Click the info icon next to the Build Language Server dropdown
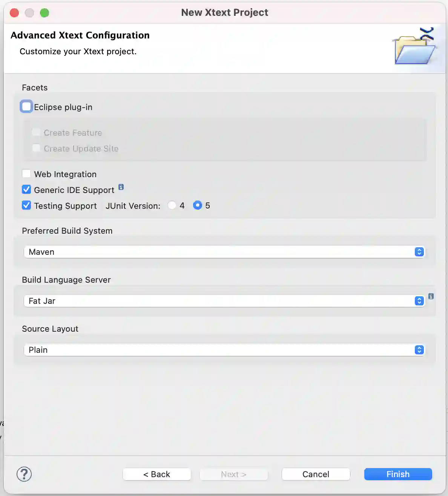This screenshot has height=496, width=448. coord(431,297)
